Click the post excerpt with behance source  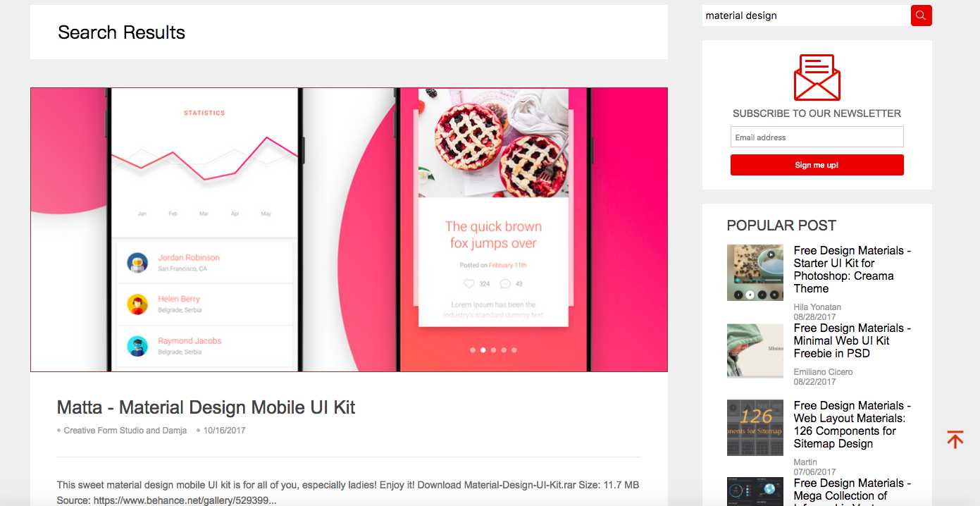click(348, 493)
